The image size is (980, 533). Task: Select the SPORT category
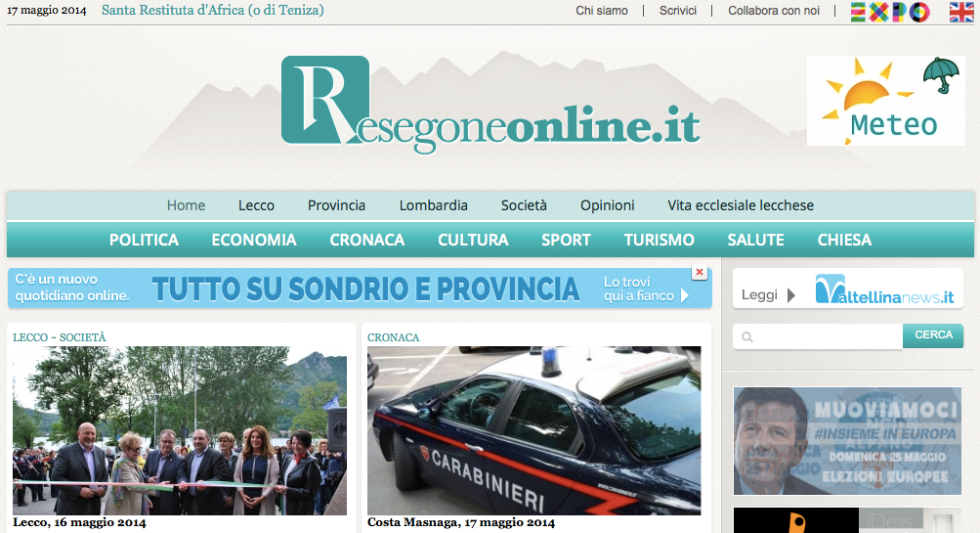[x=566, y=240]
